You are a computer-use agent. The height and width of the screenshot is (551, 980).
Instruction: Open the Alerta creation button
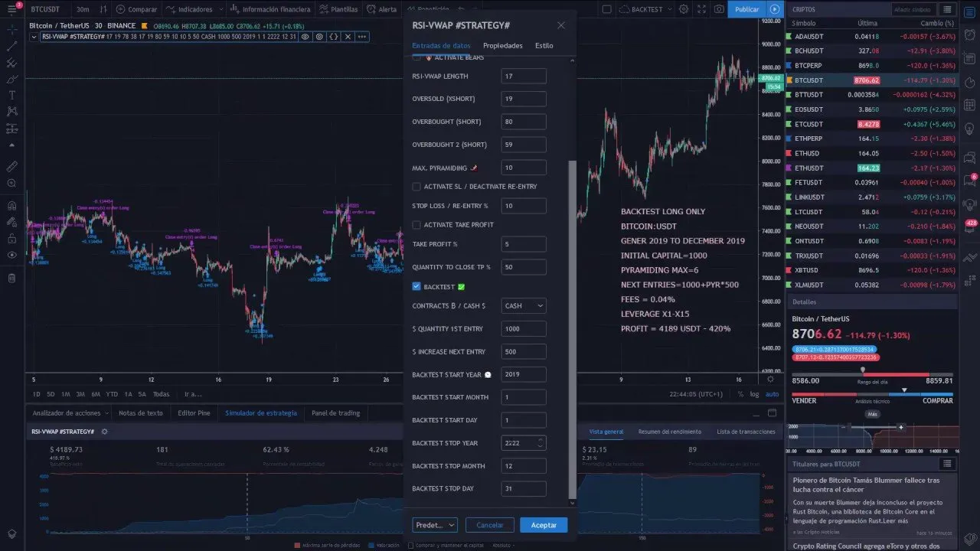(x=382, y=9)
